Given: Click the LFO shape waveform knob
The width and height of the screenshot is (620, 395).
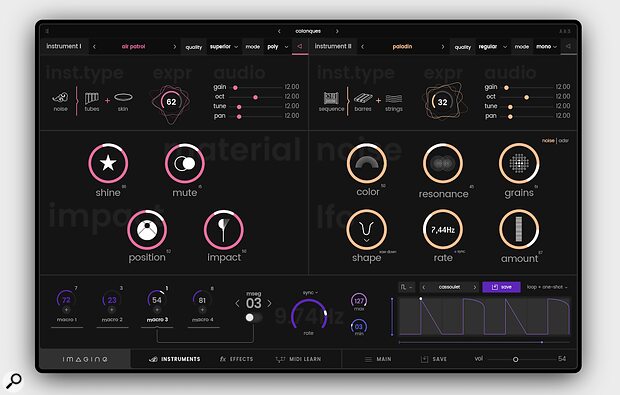Looking at the screenshot, I should coord(366,229).
